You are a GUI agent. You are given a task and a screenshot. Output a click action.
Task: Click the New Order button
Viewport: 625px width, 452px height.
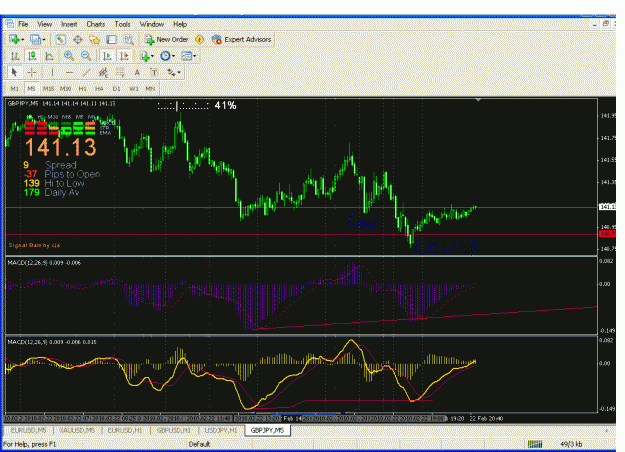point(166,39)
